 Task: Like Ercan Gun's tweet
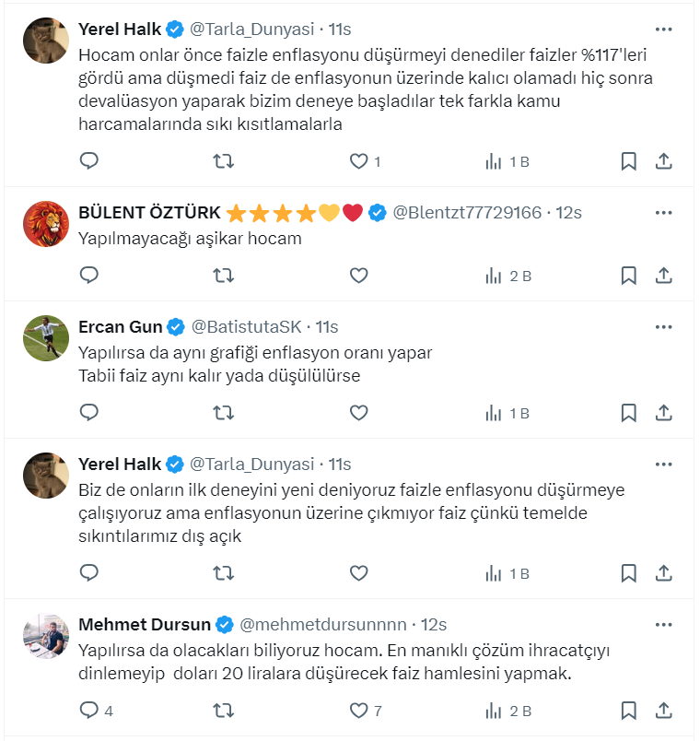359,412
